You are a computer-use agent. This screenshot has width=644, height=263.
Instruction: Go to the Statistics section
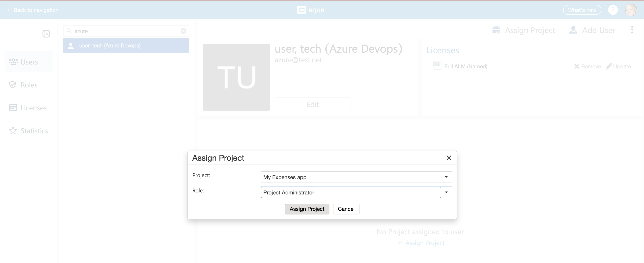click(34, 131)
